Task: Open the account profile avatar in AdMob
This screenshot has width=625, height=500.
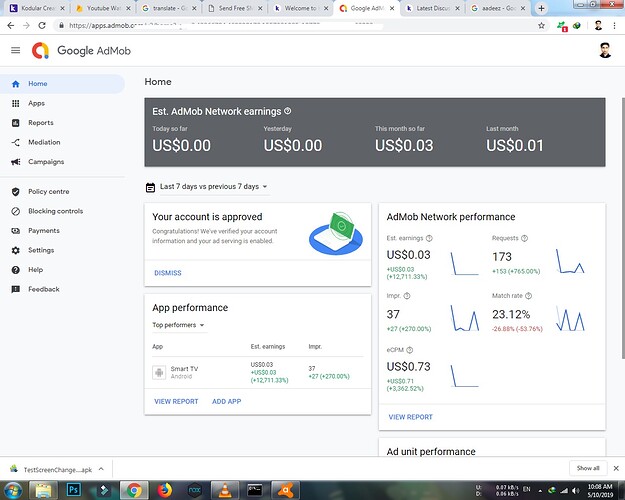Action: (x=605, y=50)
